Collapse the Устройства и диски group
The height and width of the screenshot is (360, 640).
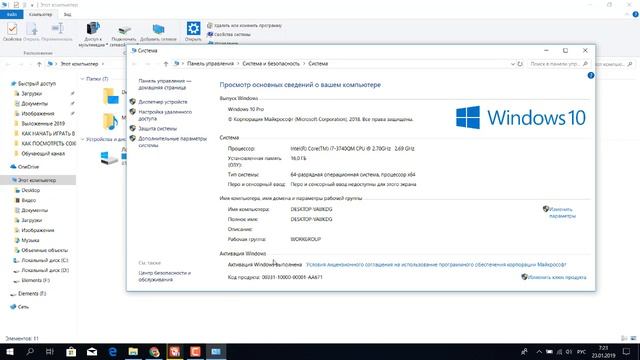point(82,139)
